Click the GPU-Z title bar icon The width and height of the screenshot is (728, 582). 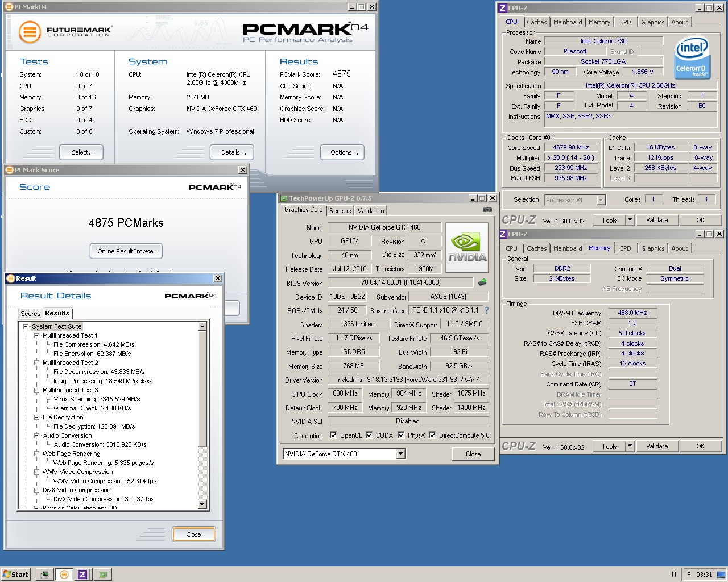(284, 198)
